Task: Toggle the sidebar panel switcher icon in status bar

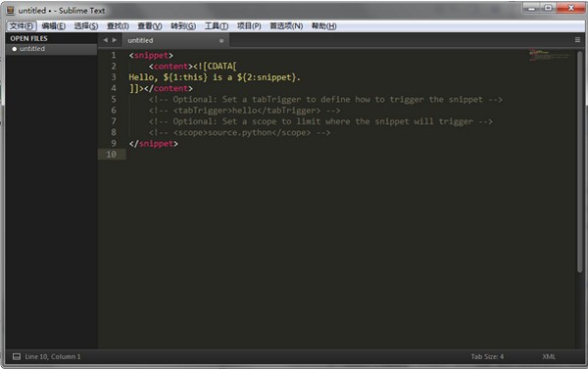Action: tap(17, 356)
